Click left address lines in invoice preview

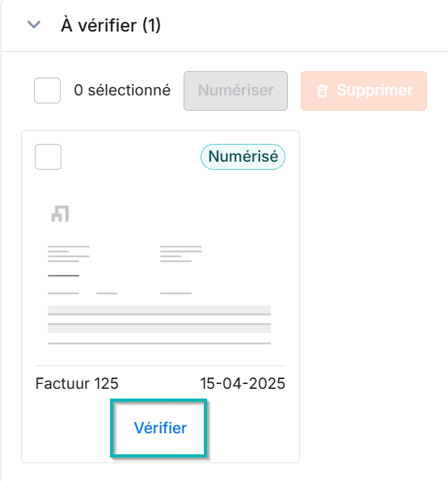tap(69, 254)
